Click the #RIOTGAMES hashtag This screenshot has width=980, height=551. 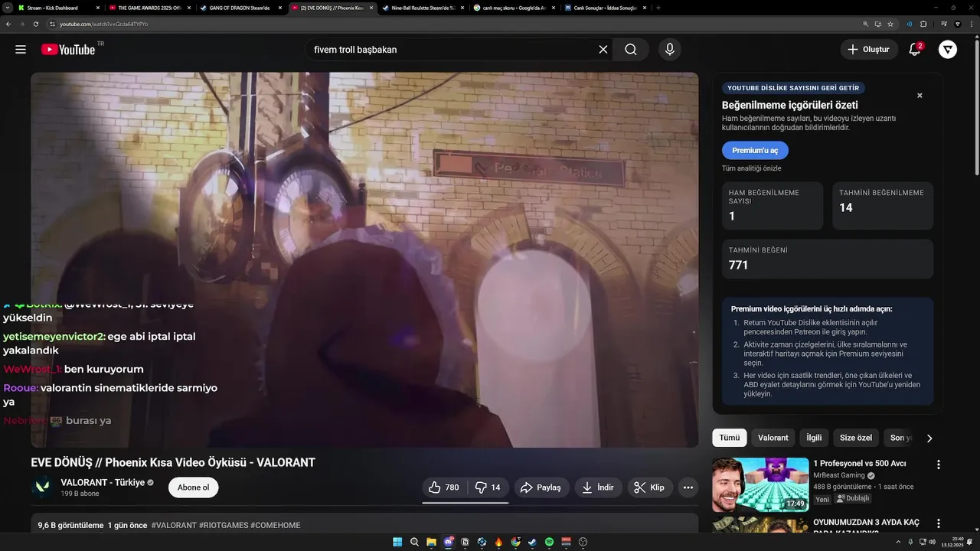click(x=224, y=526)
